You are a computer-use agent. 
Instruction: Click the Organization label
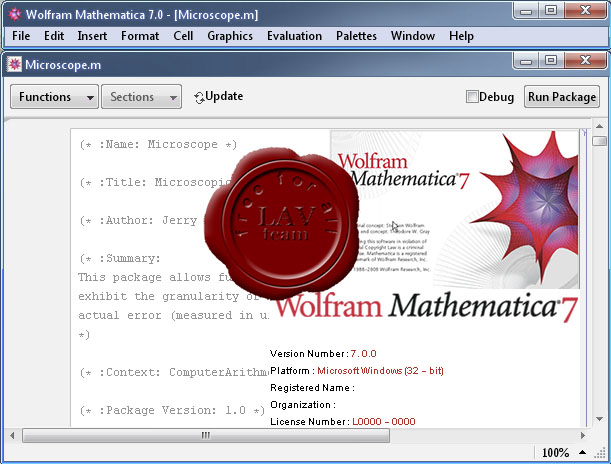tap(303, 405)
